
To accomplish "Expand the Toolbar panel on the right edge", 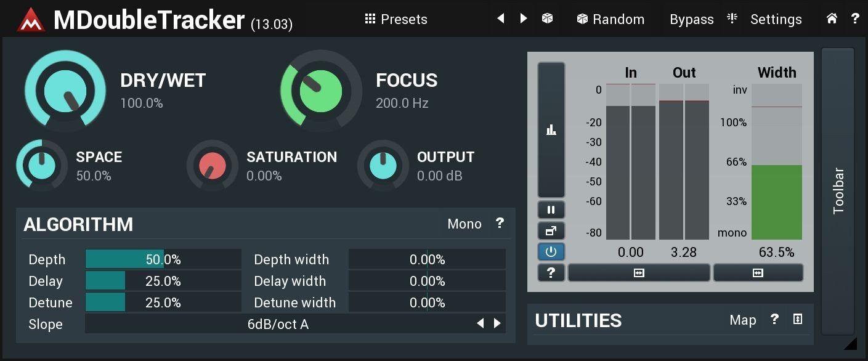I will [838, 195].
